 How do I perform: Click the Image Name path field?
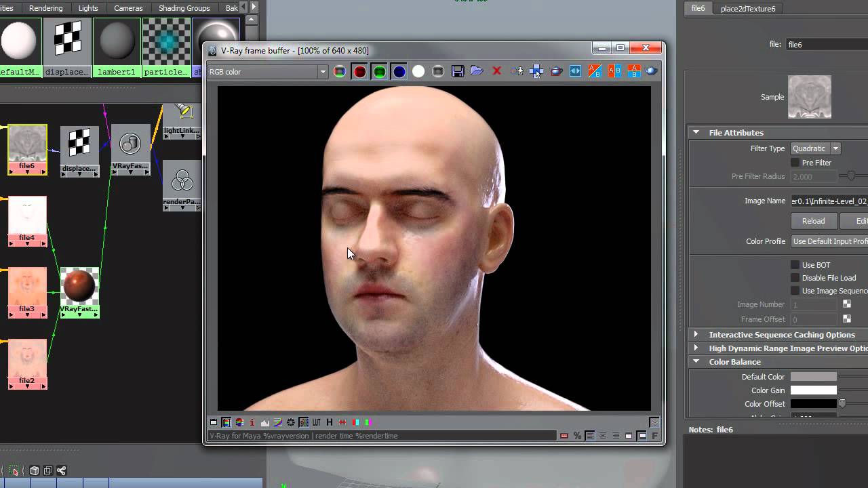coord(829,201)
